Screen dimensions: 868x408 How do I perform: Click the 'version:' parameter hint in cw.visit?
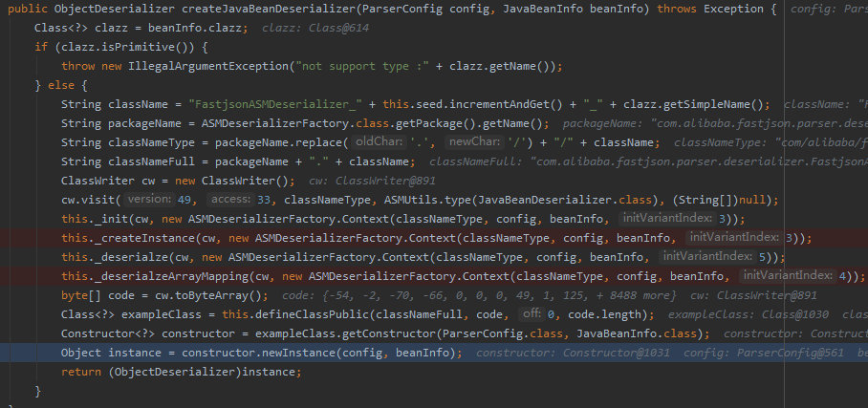[149, 201]
